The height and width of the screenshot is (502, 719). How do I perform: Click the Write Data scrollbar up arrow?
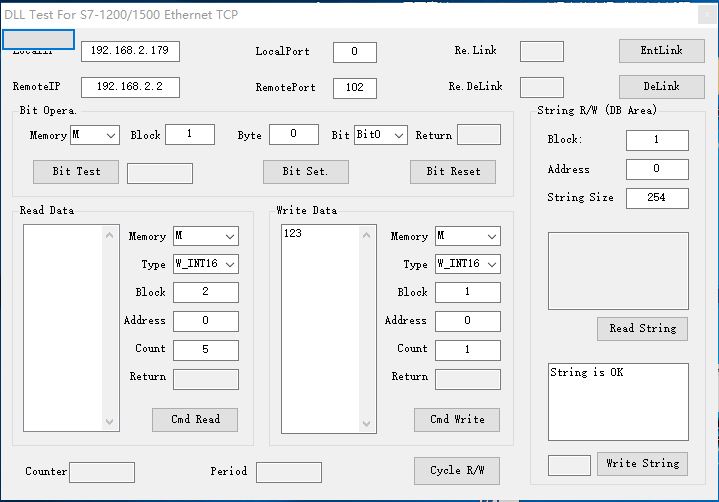pos(366,235)
